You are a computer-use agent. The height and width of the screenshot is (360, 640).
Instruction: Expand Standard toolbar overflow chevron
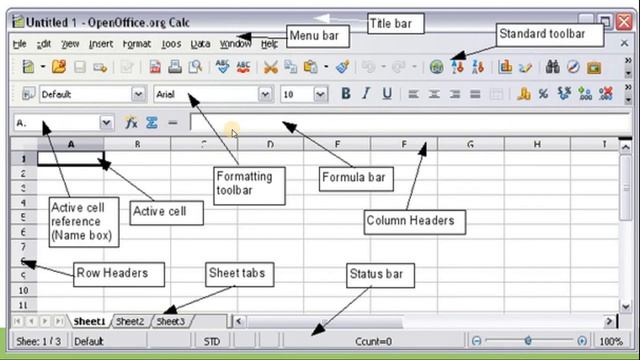pos(628,60)
